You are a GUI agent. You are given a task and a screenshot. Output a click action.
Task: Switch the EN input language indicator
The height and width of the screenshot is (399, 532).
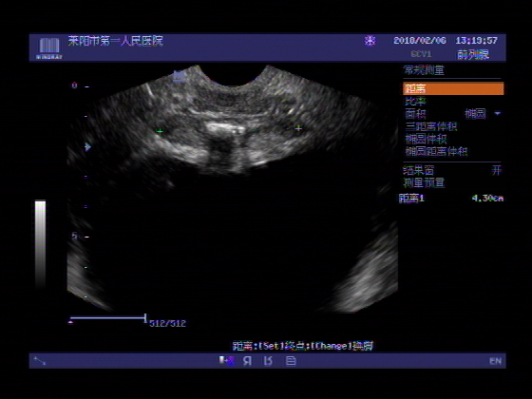495,361
